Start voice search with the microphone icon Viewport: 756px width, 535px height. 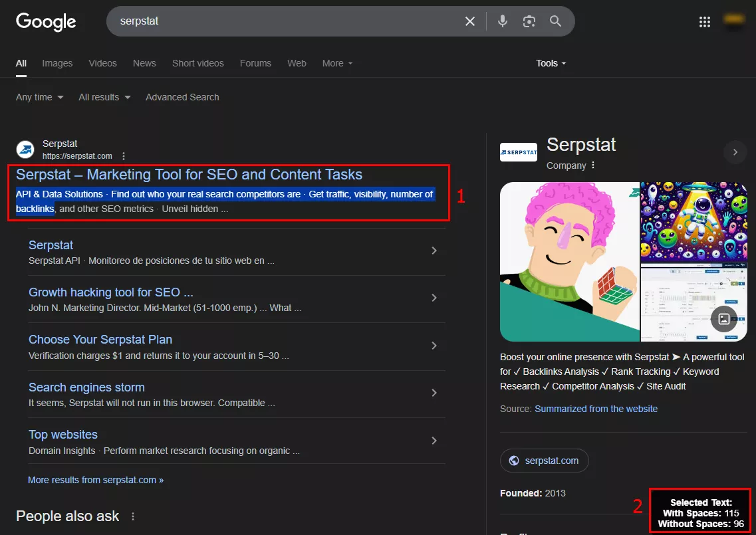(x=503, y=21)
